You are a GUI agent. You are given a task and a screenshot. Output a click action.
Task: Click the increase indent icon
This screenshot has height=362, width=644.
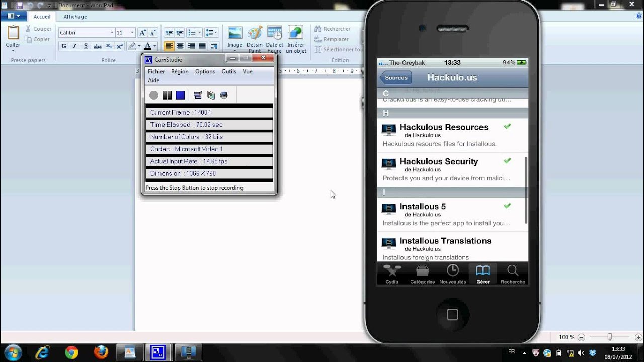click(x=180, y=33)
